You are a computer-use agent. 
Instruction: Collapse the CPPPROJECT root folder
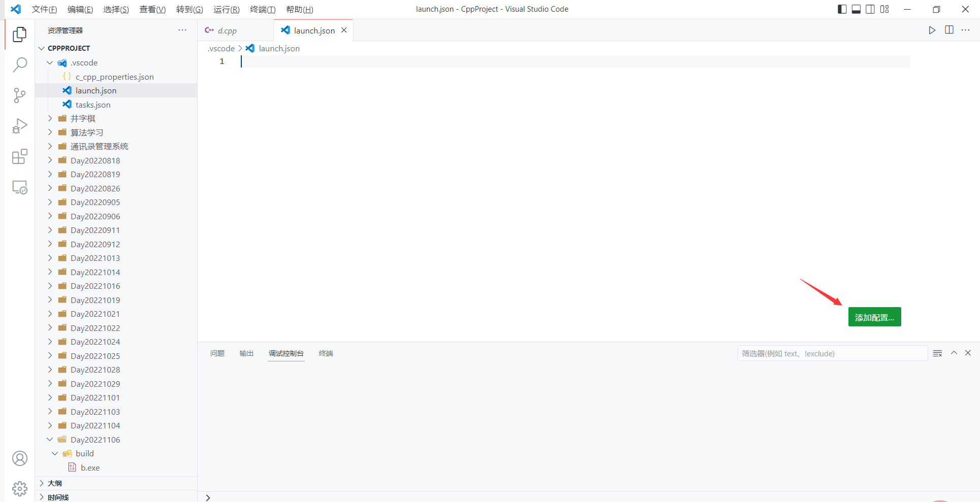click(x=116, y=48)
